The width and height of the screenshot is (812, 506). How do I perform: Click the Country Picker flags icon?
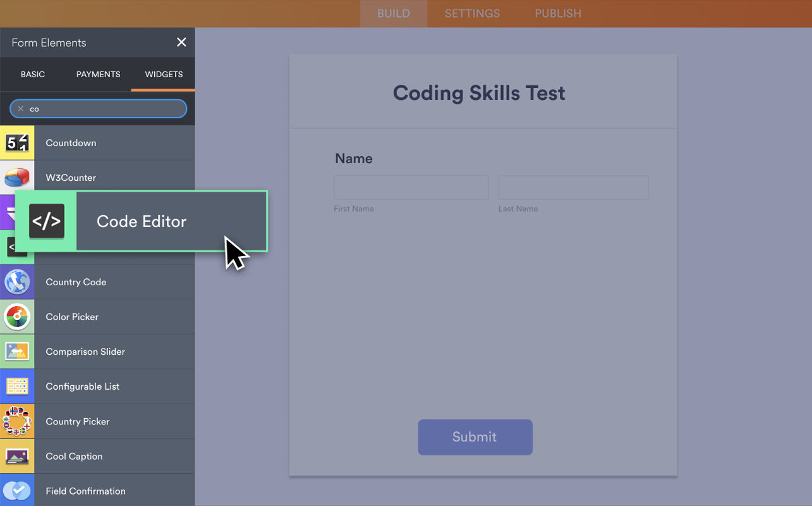coord(17,421)
